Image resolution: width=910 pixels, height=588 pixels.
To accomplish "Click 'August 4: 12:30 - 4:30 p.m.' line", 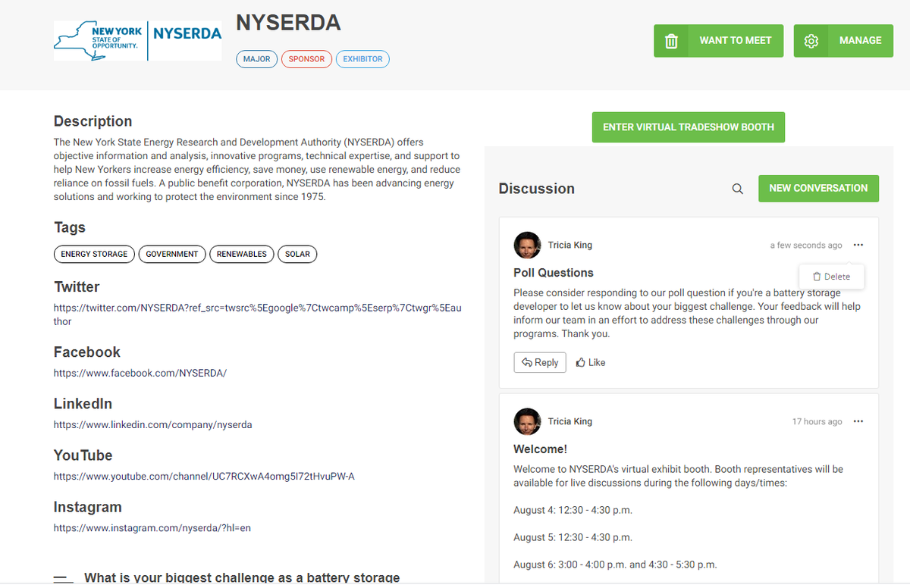I will 573,510.
